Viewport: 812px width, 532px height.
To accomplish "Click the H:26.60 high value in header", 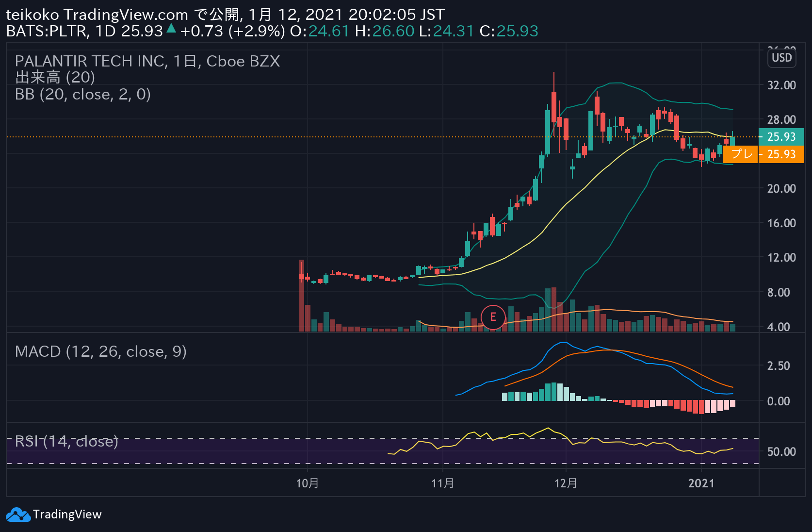I will (x=385, y=31).
